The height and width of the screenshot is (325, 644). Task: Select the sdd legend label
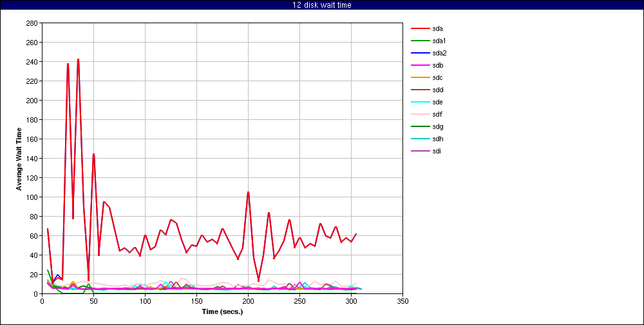pos(437,90)
